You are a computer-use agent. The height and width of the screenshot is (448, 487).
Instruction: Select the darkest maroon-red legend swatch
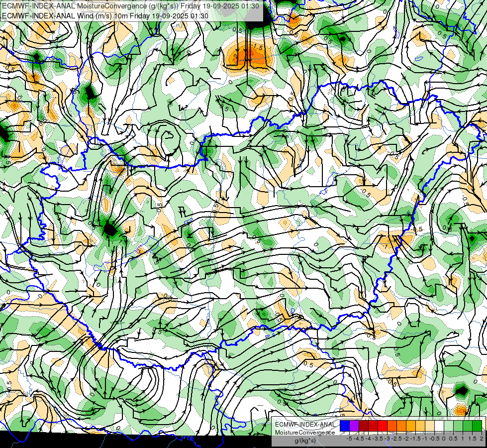[x=364, y=426]
